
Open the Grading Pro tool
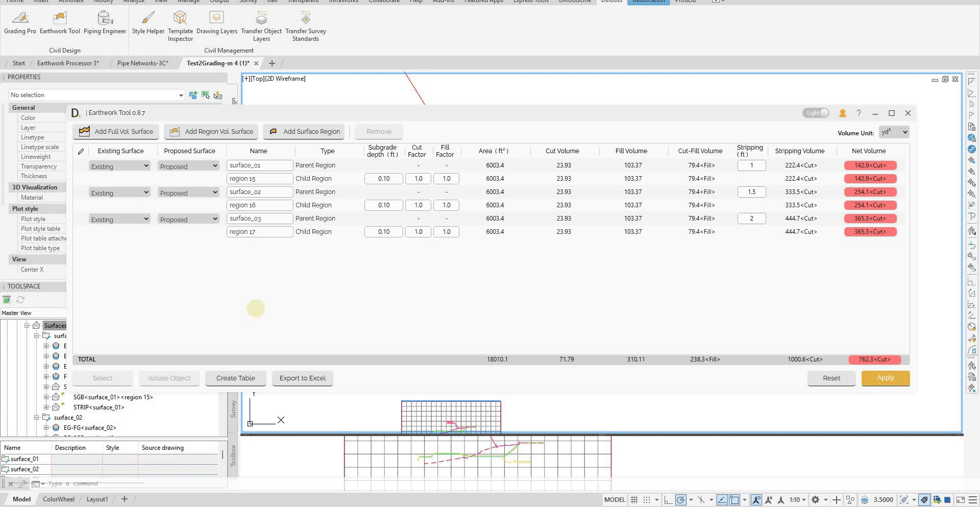pyautogui.click(x=20, y=23)
